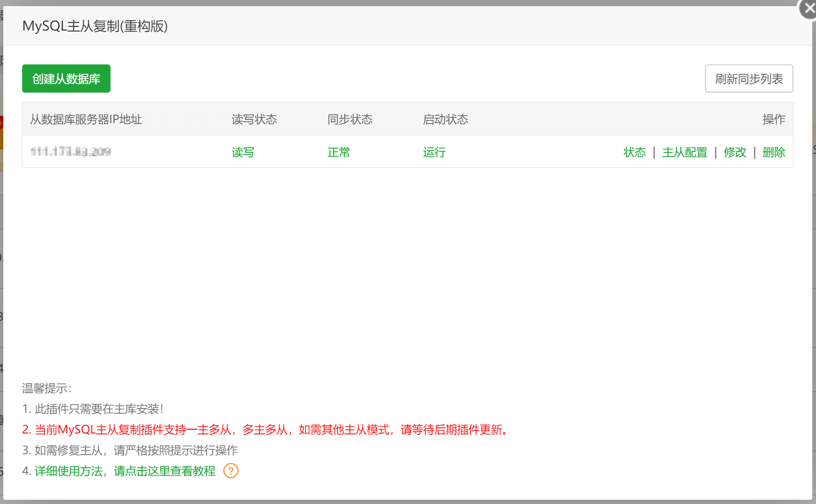The height and width of the screenshot is (504, 816).
Task: Click tip 此插件只需要在主库安装
Action: click(x=93, y=409)
